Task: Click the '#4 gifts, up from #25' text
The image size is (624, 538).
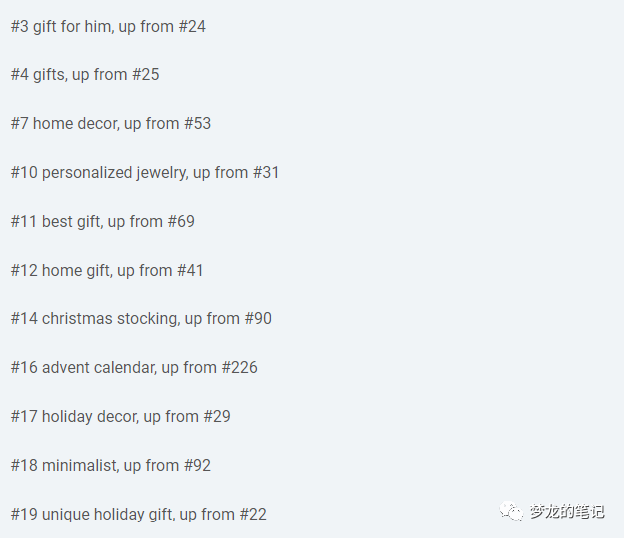Action: point(85,75)
